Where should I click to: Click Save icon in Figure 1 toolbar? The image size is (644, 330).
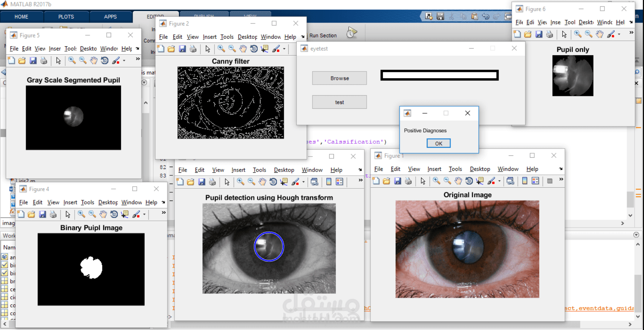point(398,181)
